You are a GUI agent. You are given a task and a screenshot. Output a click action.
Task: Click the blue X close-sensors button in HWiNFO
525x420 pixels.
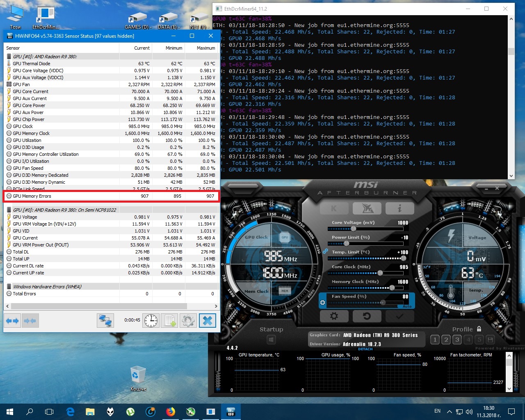tap(208, 320)
